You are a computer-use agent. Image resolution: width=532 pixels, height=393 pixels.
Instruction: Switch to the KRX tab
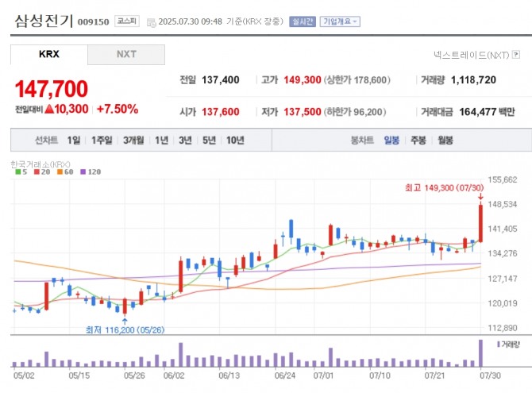pyautogui.click(x=49, y=55)
